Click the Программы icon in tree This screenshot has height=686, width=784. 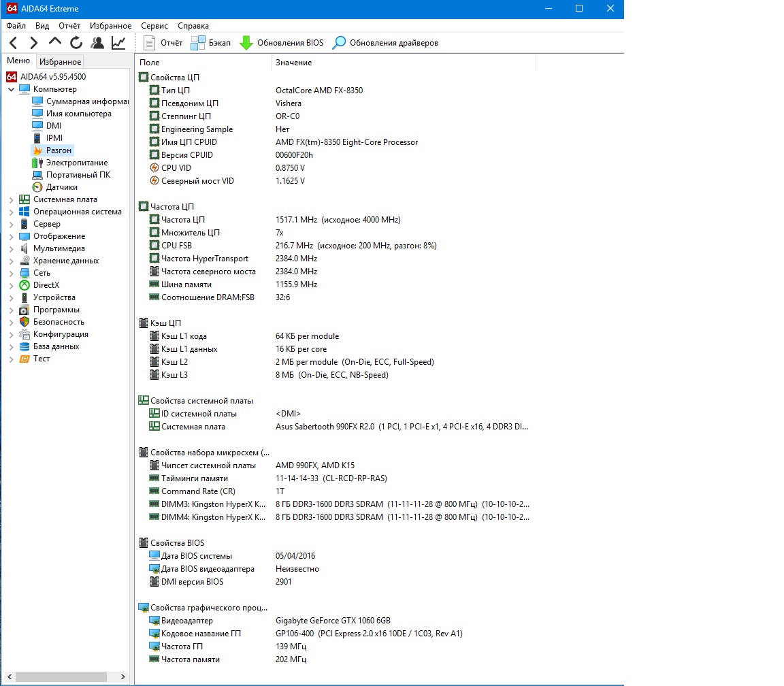pyautogui.click(x=24, y=310)
